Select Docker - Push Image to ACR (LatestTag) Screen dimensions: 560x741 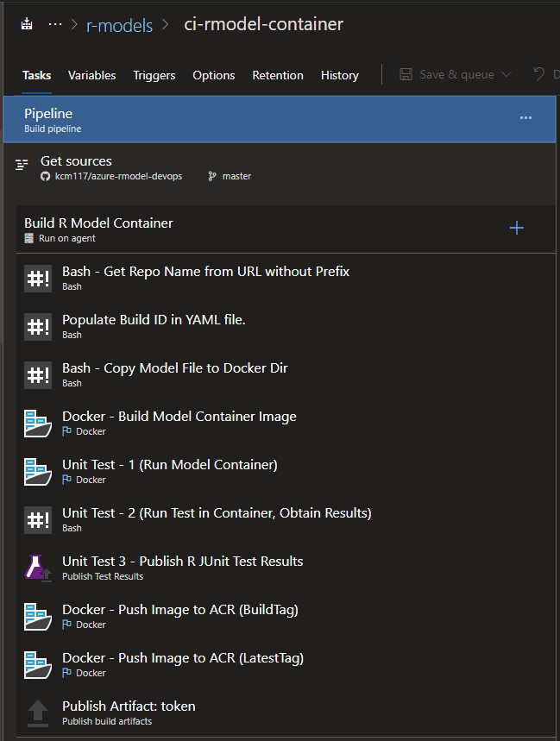[286, 664]
